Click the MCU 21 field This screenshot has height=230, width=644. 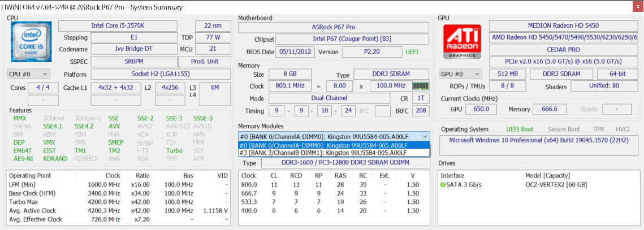(x=213, y=49)
